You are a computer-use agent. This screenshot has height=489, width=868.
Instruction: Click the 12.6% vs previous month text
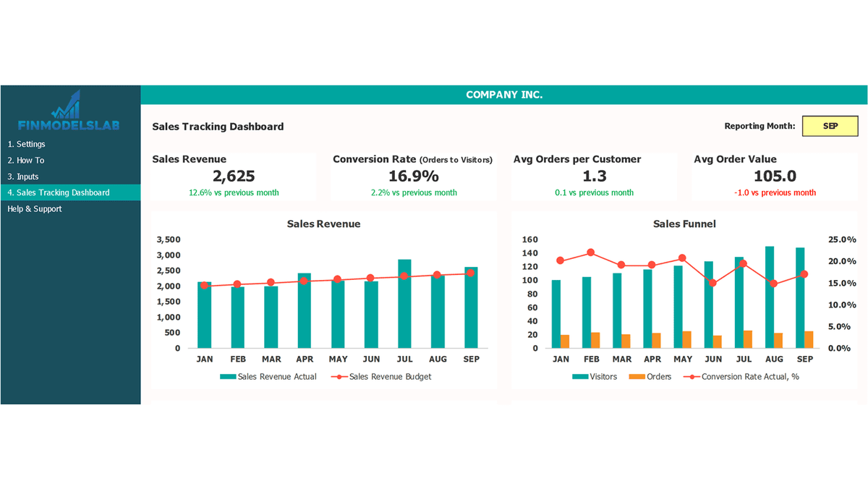click(x=234, y=192)
